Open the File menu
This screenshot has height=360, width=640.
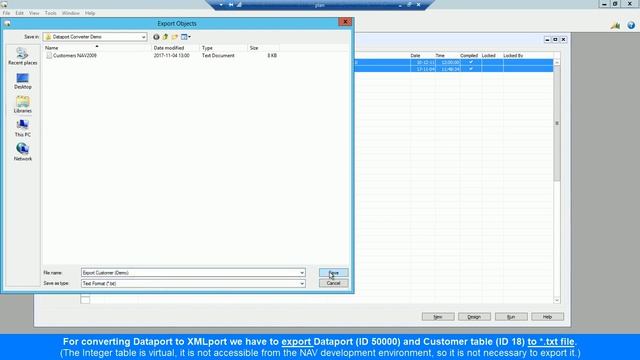click(x=7, y=13)
